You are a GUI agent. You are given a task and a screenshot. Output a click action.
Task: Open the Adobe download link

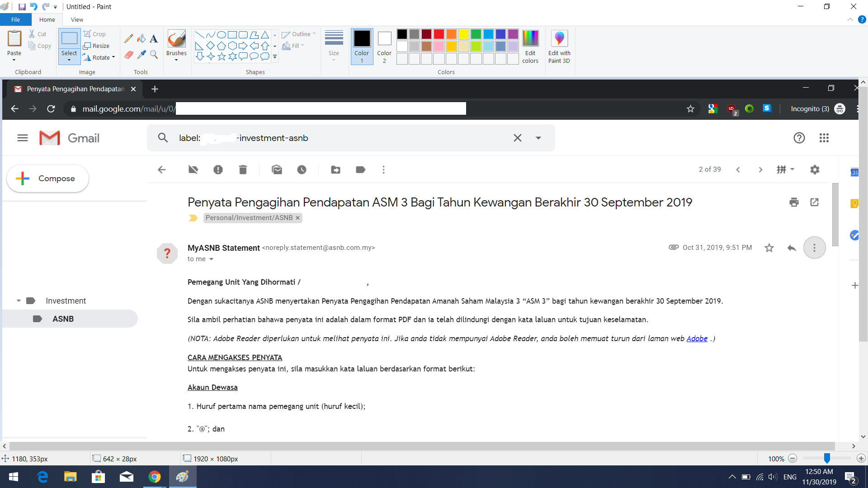[697, 339]
